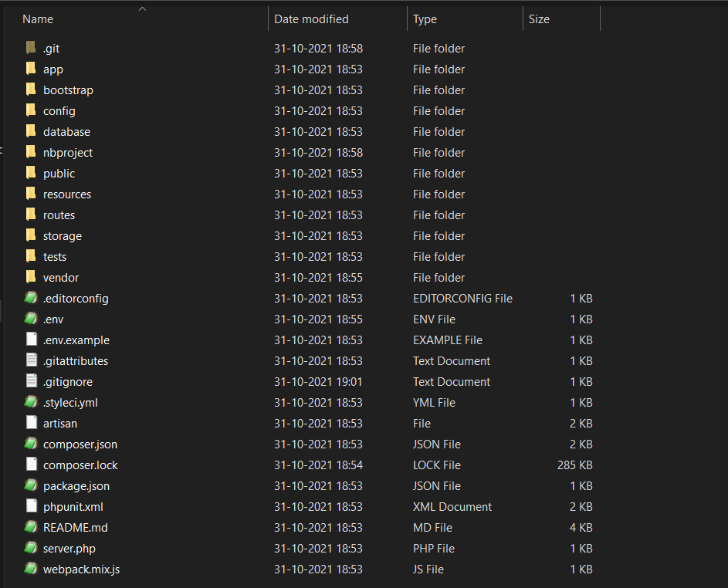728x588 pixels.
Task: Click the webpack.mix.js file icon
Action: tap(31, 569)
